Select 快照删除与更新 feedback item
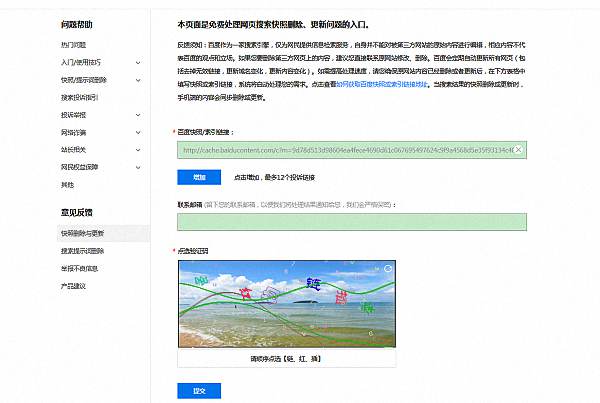 tap(84, 233)
